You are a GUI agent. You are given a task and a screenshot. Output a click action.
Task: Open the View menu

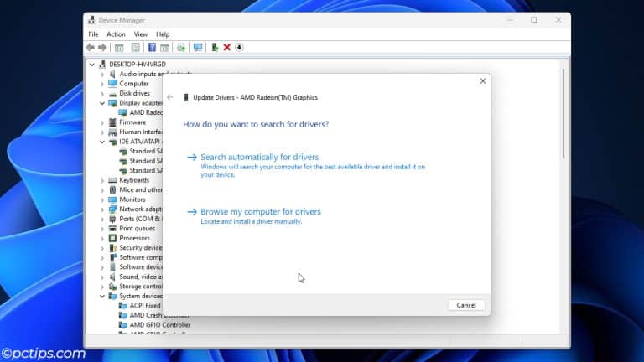click(141, 34)
